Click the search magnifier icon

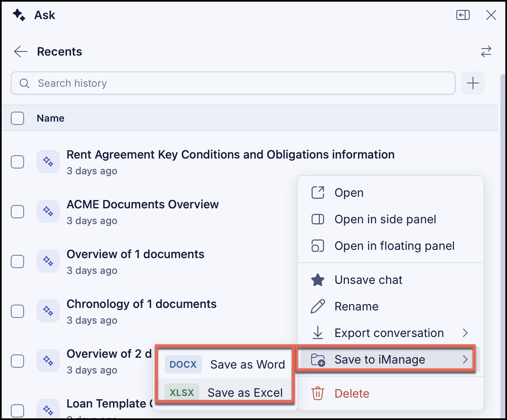tap(24, 83)
